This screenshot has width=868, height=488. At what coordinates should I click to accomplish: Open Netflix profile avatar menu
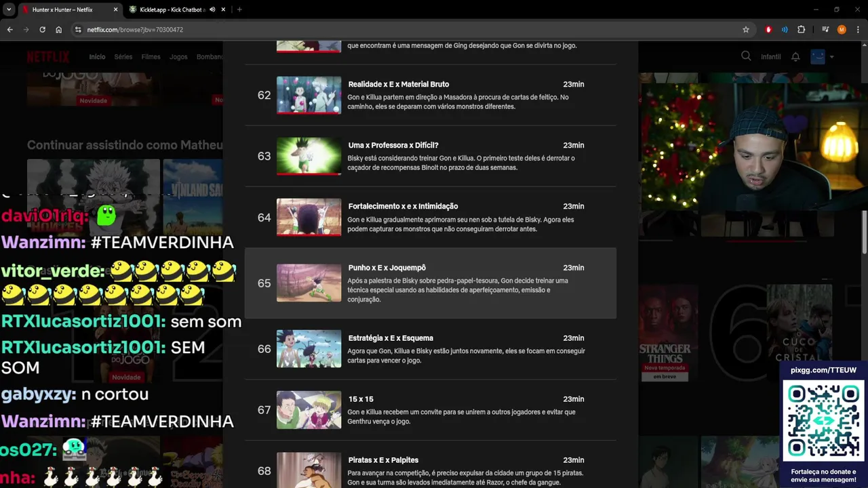[822, 57]
